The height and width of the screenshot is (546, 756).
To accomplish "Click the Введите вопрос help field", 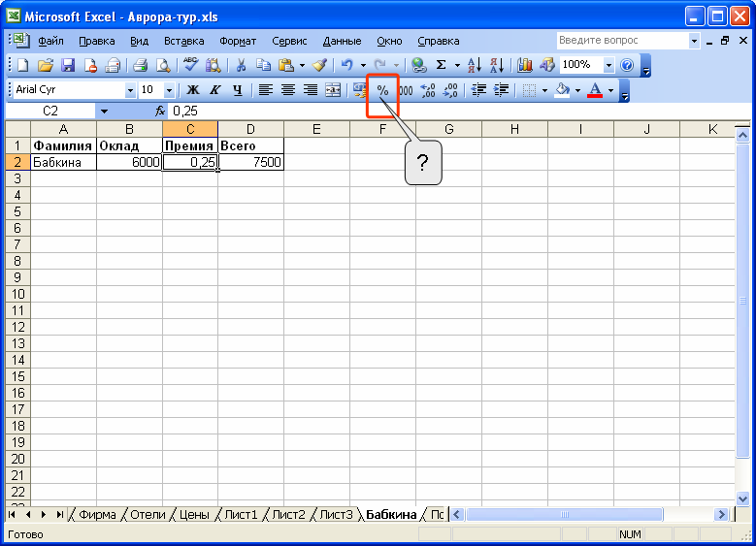I will (x=622, y=41).
